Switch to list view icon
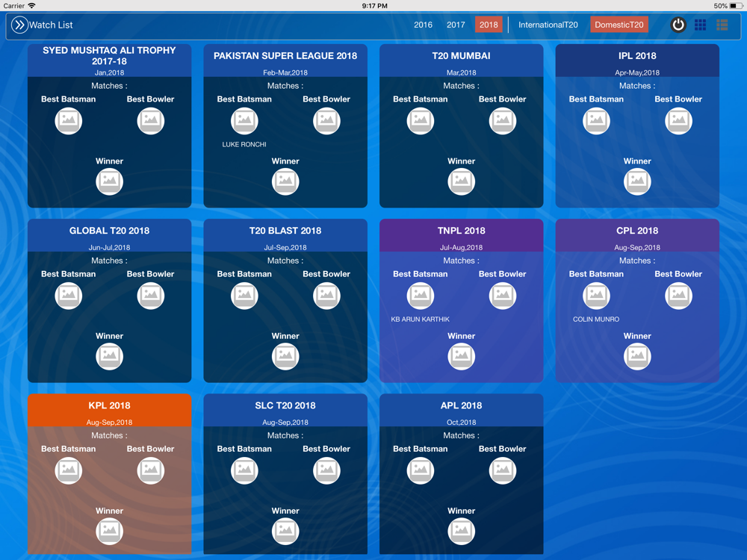The width and height of the screenshot is (747, 560). click(x=722, y=25)
